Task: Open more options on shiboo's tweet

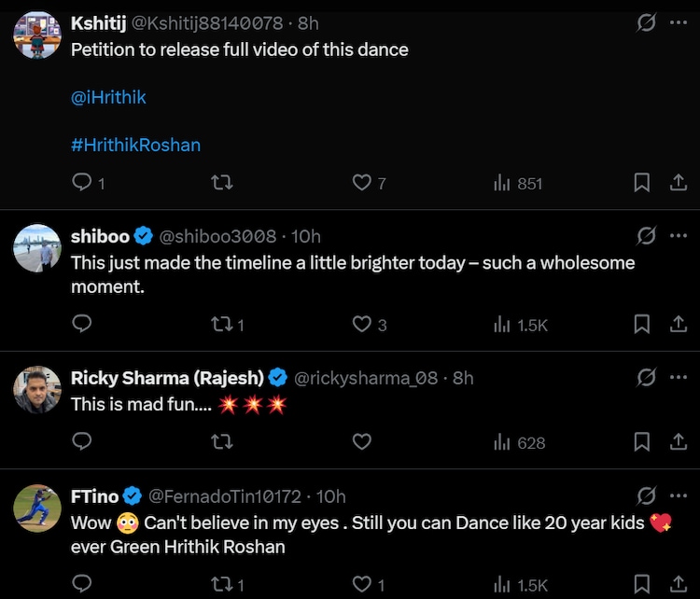Action: [x=679, y=236]
